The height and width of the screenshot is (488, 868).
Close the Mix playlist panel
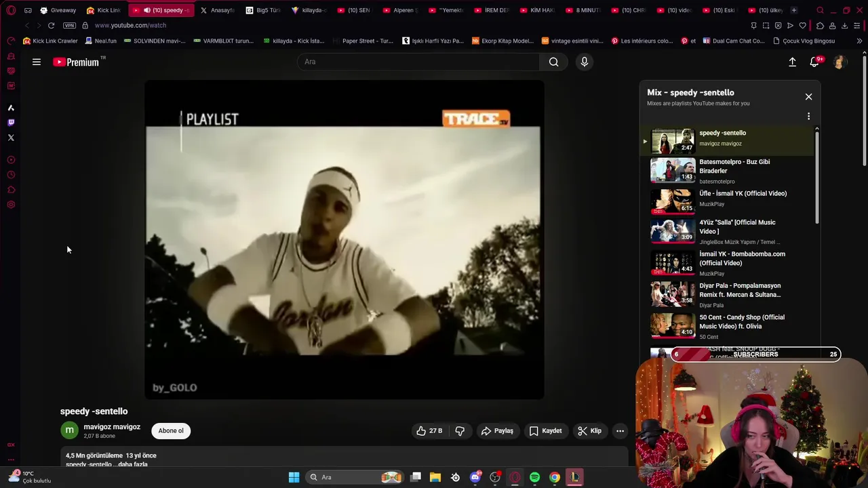pyautogui.click(x=808, y=96)
